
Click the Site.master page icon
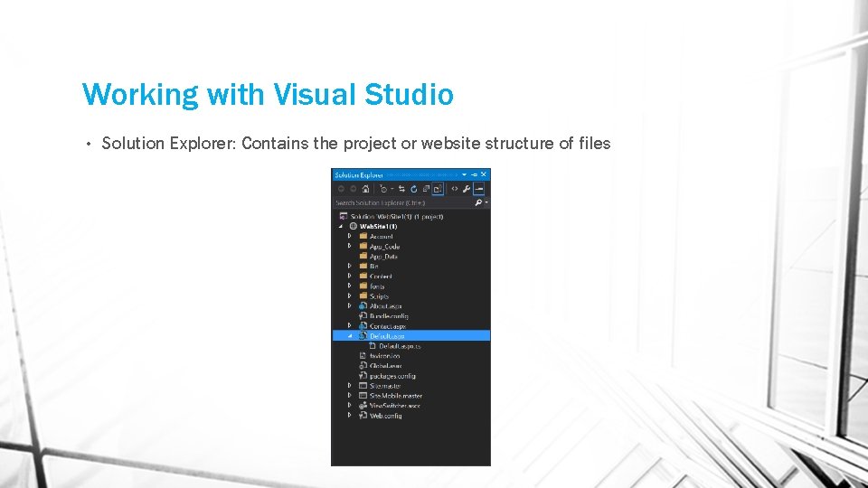(x=363, y=385)
